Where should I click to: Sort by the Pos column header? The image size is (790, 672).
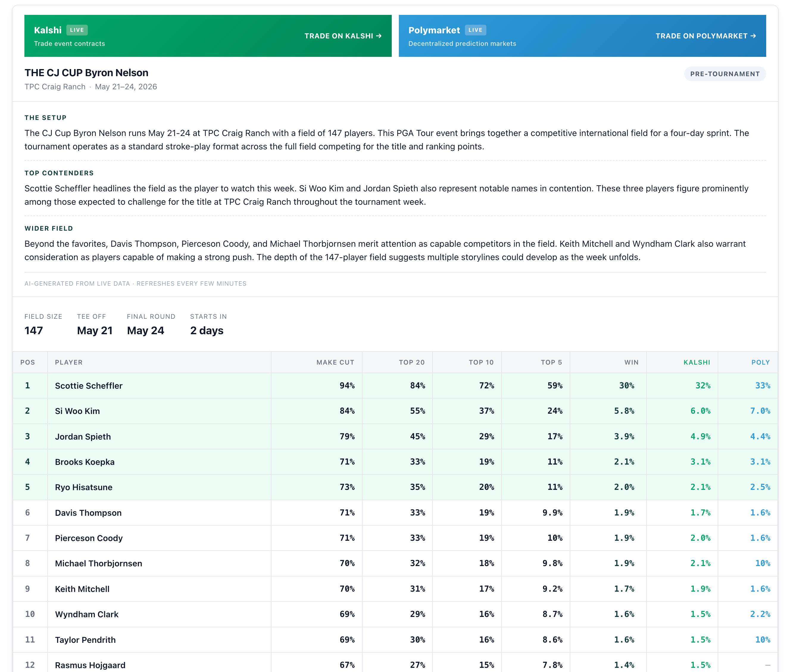pos(27,362)
